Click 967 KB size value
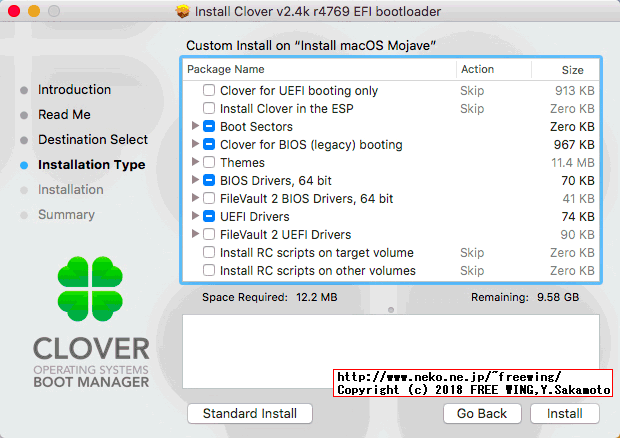The image size is (620, 438). [x=574, y=145]
